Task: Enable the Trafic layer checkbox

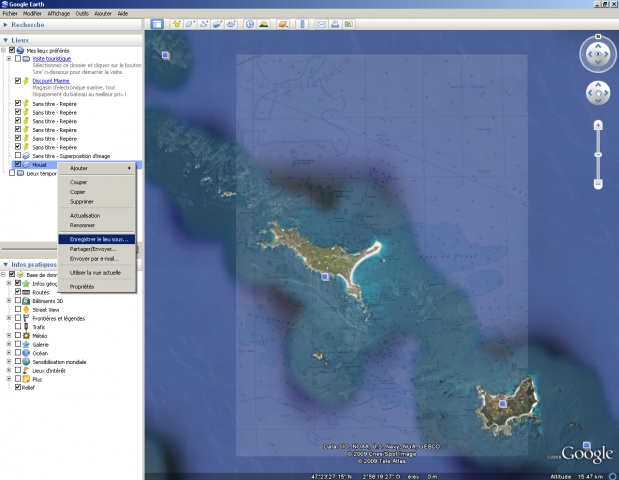Action: (18, 326)
